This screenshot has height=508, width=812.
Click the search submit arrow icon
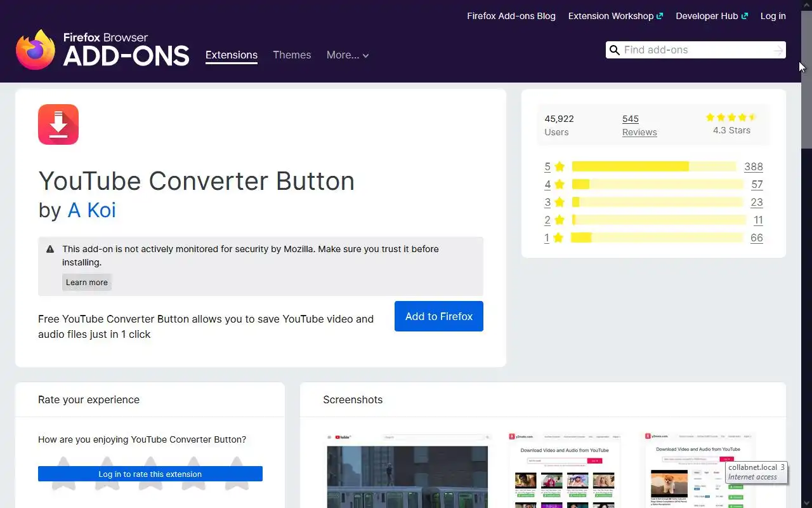tap(778, 50)
